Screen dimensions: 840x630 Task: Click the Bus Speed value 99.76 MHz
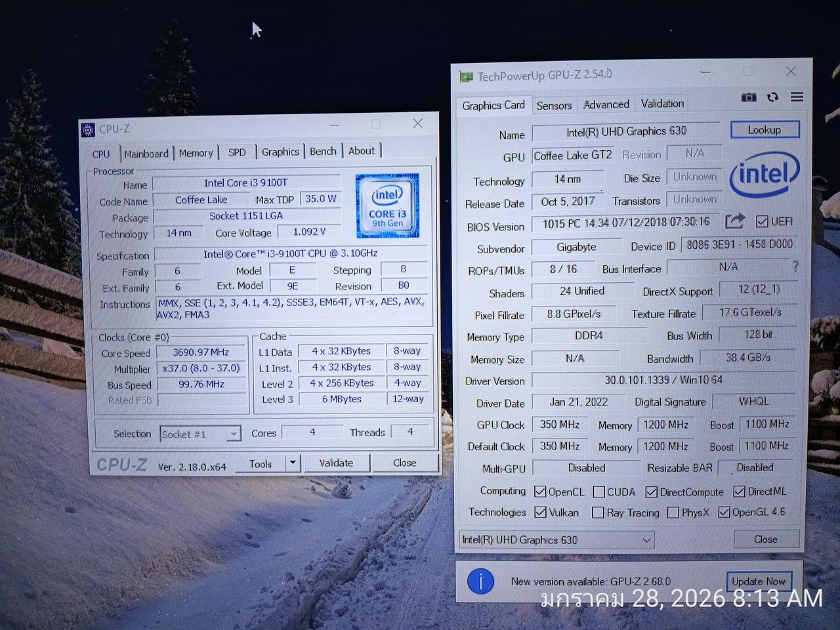tap(201, 385)
